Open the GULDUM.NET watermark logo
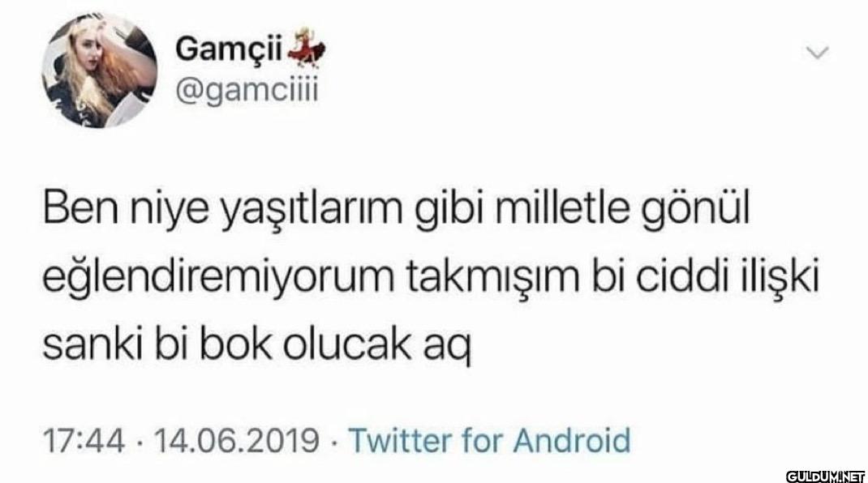868x483 pixels. click(825, 475)
